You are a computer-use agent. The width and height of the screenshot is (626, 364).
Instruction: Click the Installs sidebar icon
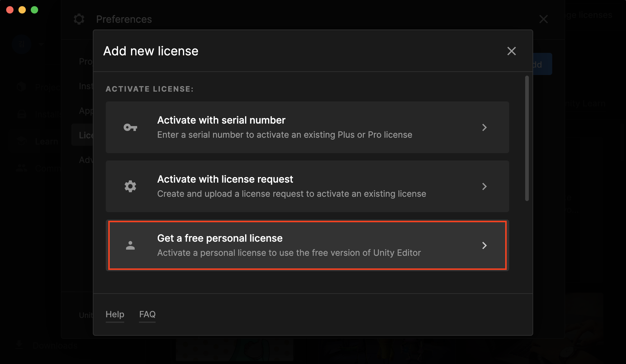click(x=22, y=114)
